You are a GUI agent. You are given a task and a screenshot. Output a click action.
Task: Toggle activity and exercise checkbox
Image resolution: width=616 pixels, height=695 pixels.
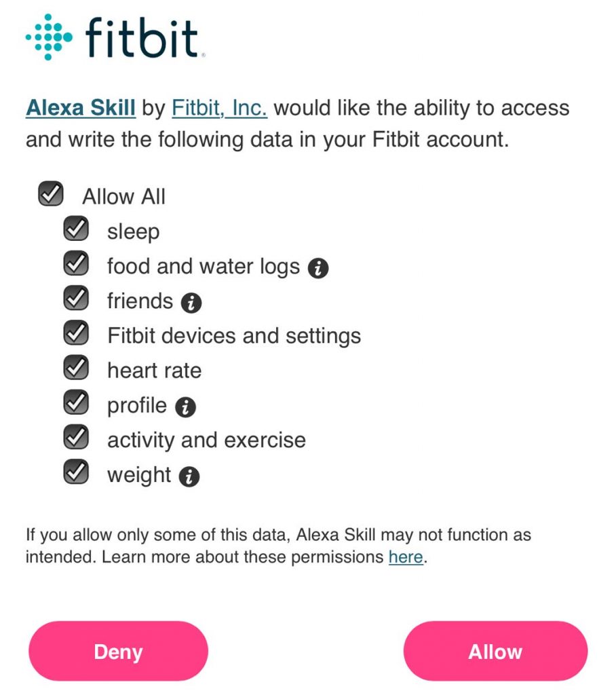point(76,438)
